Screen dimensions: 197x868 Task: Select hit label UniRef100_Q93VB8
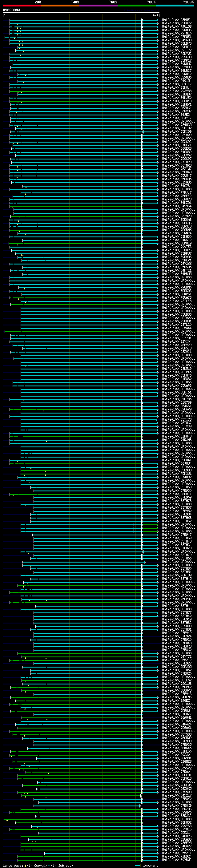pos(176,91)
